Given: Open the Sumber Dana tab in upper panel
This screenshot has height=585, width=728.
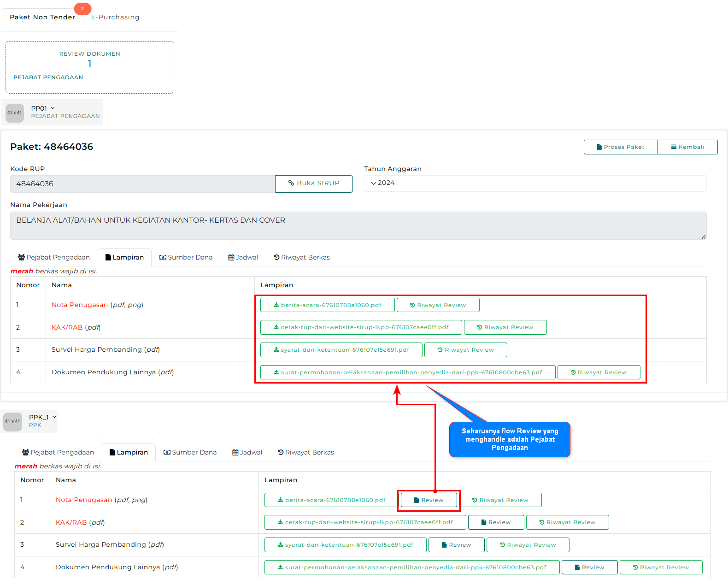Looking at the screenshot, I should [186, 257].
